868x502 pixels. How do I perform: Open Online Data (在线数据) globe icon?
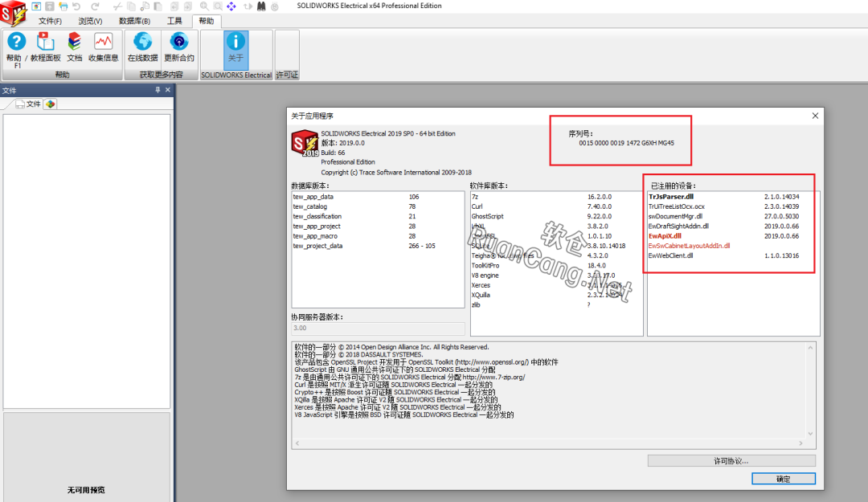tap(142, 42)
